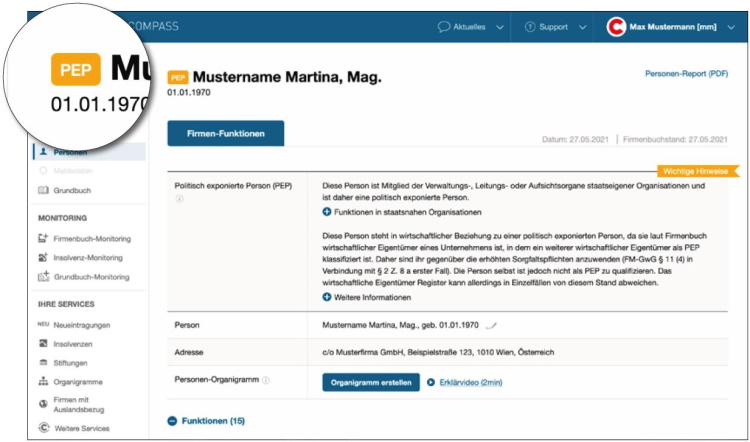Download the Personen-Report (PDF) link
The height and width of the screenshot is (442, 750).
tap(685, 73)
